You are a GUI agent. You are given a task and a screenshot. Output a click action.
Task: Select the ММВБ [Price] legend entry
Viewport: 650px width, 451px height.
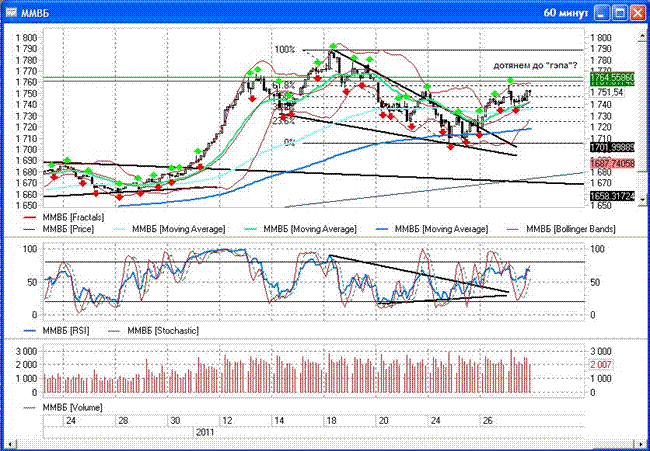[59, 228]
